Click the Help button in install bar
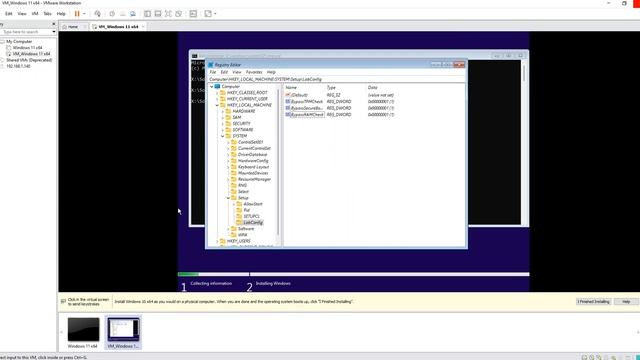 [x=626, y=302]
